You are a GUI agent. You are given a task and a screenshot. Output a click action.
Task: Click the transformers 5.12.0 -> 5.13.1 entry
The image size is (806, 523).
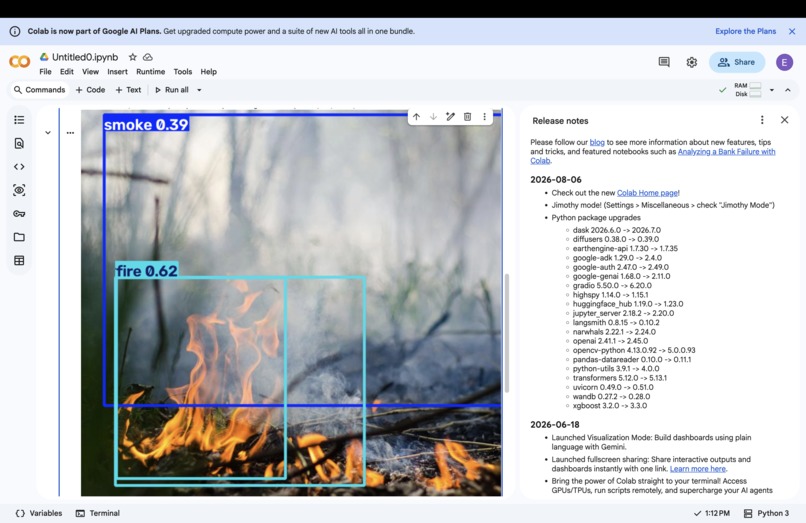pyautogui.click(x=619, y=378)
